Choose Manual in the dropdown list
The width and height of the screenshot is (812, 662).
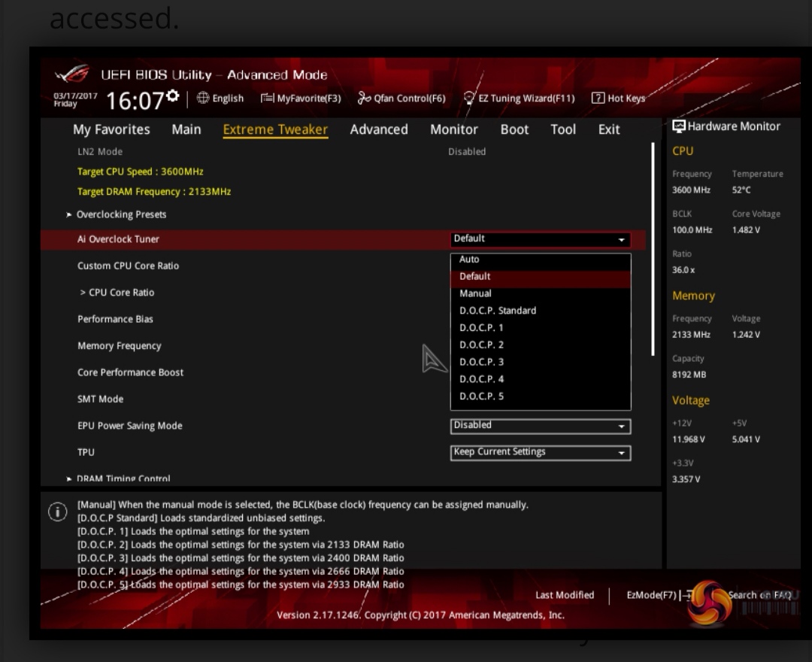point(541,293)
